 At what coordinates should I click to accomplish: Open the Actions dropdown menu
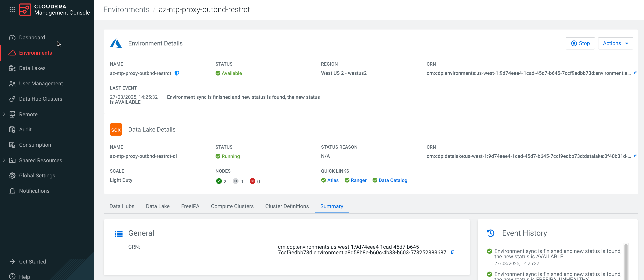tap(615, 43)
